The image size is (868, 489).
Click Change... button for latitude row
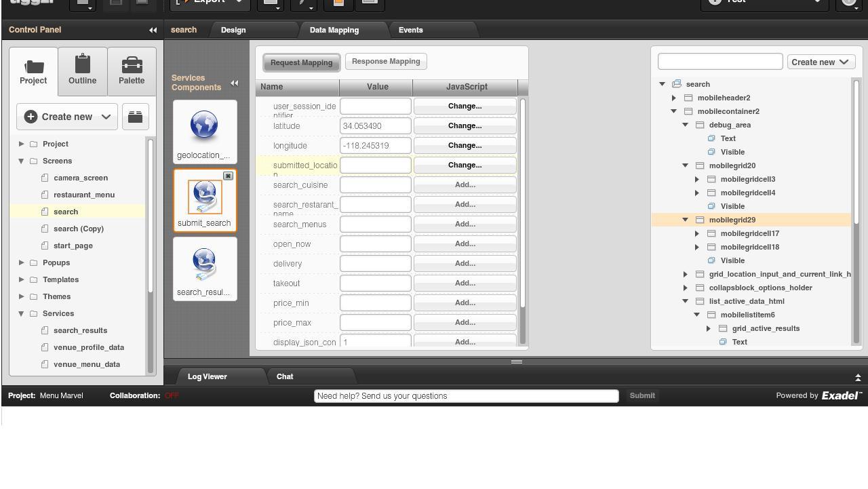click(465, 126)
